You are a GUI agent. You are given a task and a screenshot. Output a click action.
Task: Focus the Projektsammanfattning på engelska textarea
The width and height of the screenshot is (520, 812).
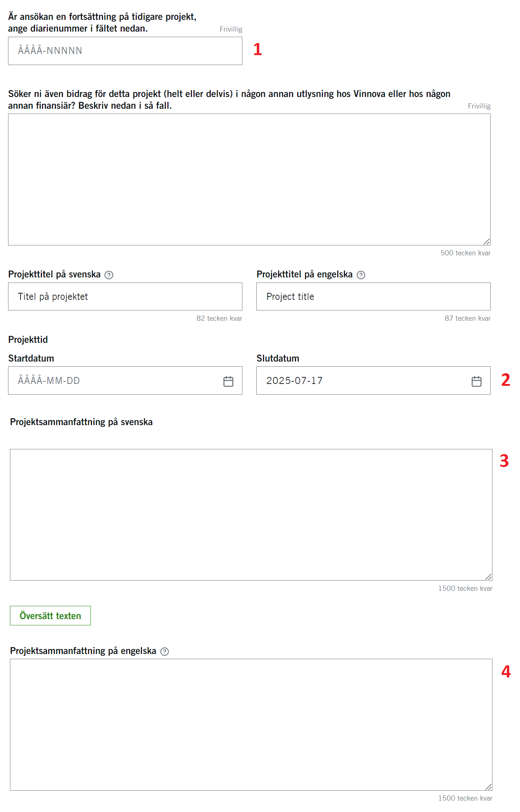coord(251,725)
